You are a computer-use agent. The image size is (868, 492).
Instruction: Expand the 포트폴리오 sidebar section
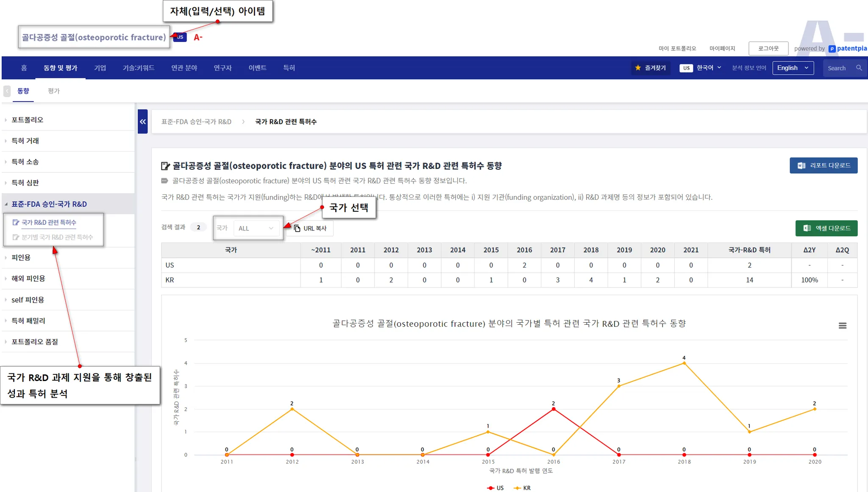click(x=28, y=120)
